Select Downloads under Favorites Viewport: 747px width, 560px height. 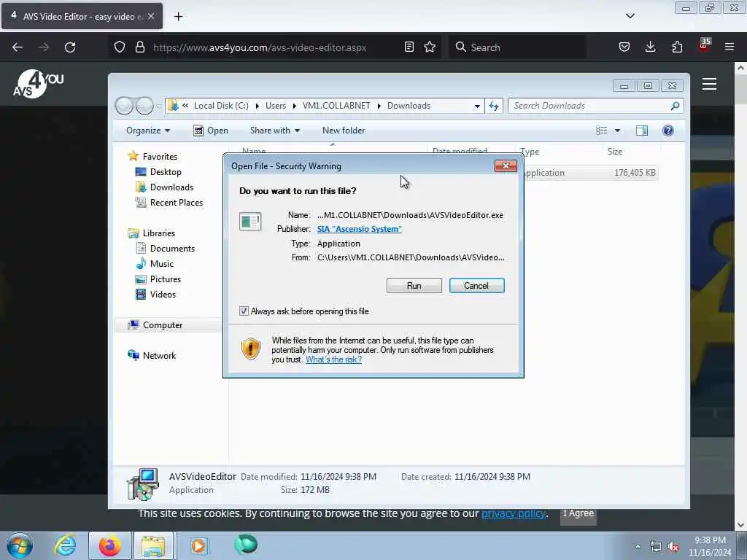click(171, 187)
